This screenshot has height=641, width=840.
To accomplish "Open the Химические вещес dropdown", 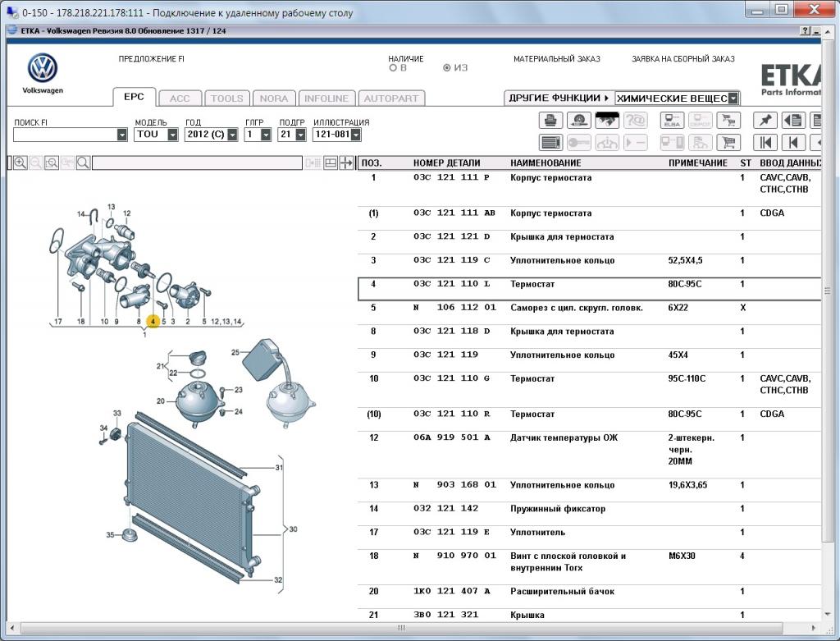I will pyautogui.click(x=733, y=98).
